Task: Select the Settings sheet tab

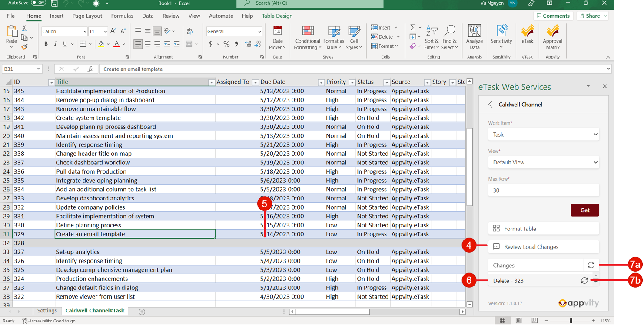Action: pos(47,311)
